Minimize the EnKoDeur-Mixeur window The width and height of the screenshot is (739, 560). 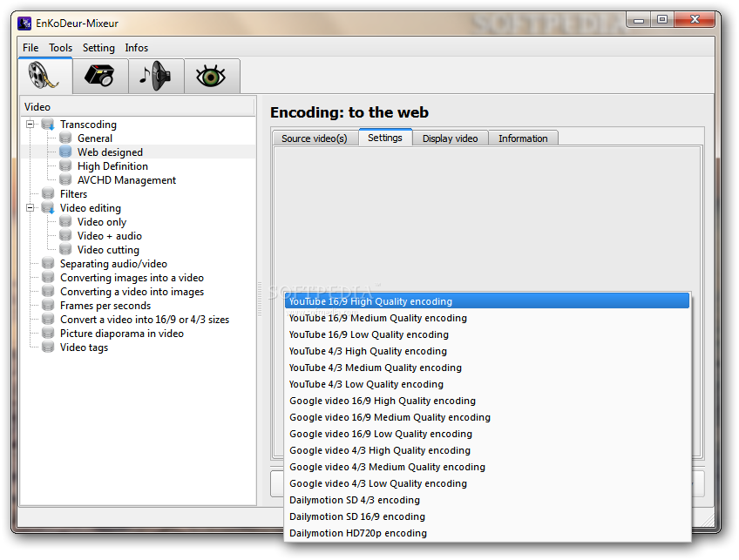[639, 20]
